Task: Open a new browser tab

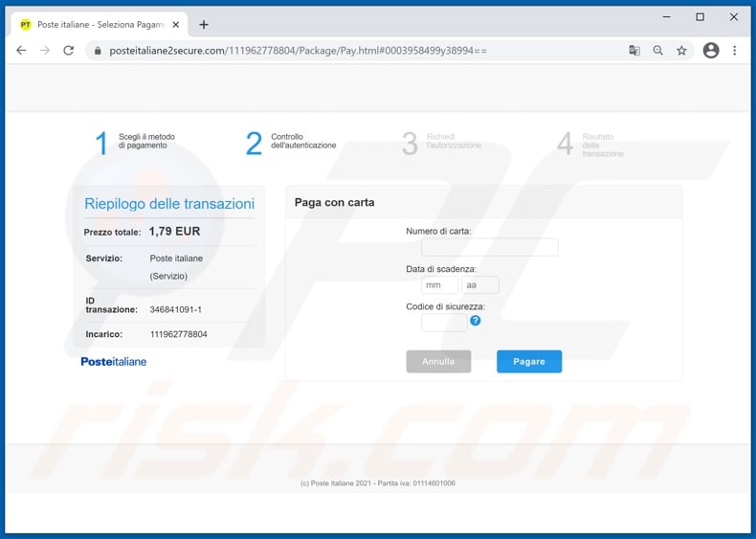Action: (204, 25)
